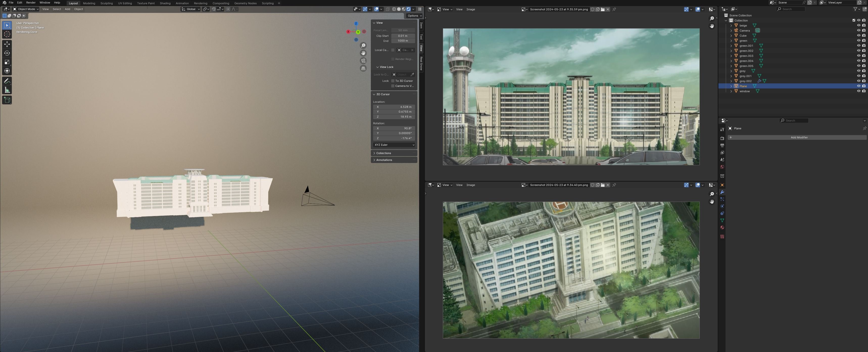Screen dimensions: 868x352
Task: Open image file for top image editor
Action: click(x=603, y=9)
